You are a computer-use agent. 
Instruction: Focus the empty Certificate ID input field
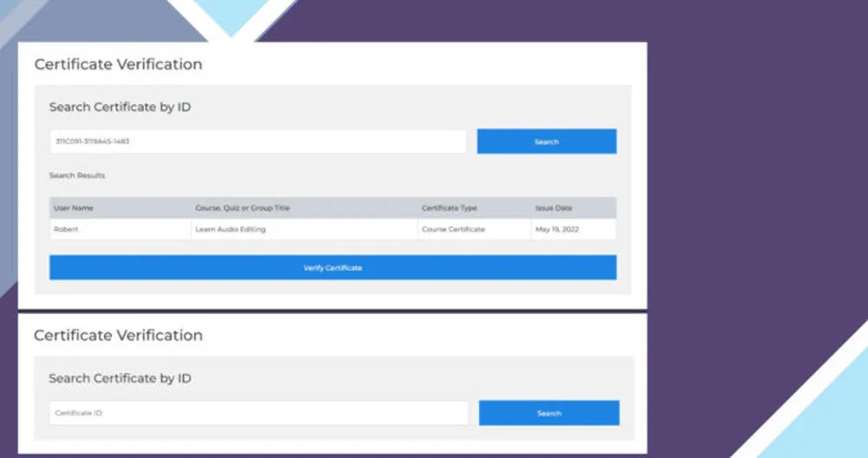(x=259, y=413)
